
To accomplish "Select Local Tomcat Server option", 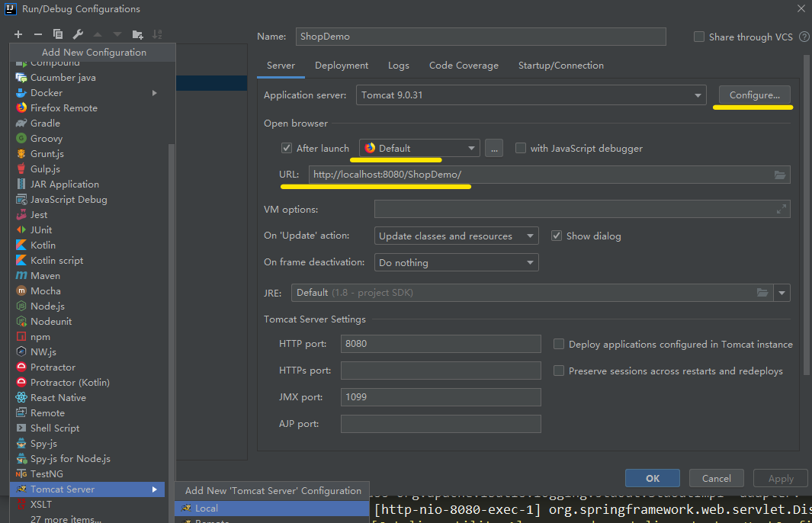I will pyautogui.click(x=272, y=509).
